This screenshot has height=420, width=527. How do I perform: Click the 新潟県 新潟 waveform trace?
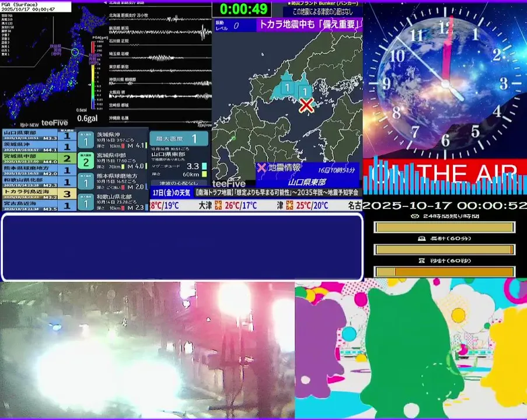(160, 32)
